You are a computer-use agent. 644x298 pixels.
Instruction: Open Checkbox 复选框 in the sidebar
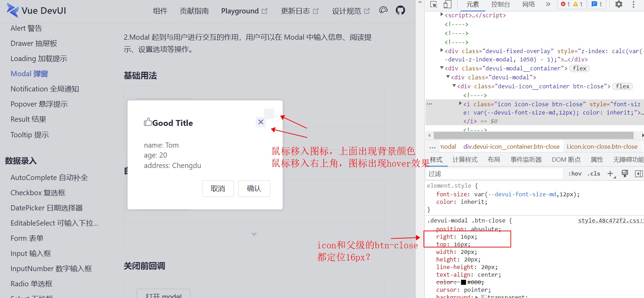(x=38, y=193)
